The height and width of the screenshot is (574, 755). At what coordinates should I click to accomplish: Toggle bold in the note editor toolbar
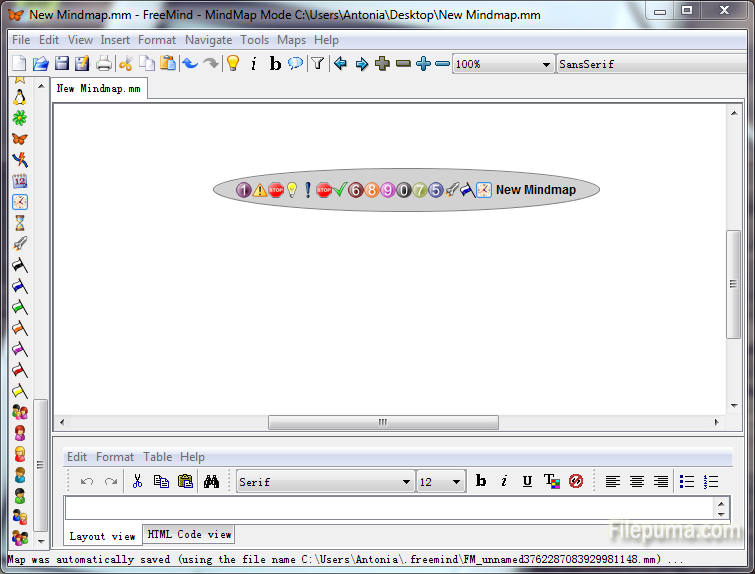[480, 482]
